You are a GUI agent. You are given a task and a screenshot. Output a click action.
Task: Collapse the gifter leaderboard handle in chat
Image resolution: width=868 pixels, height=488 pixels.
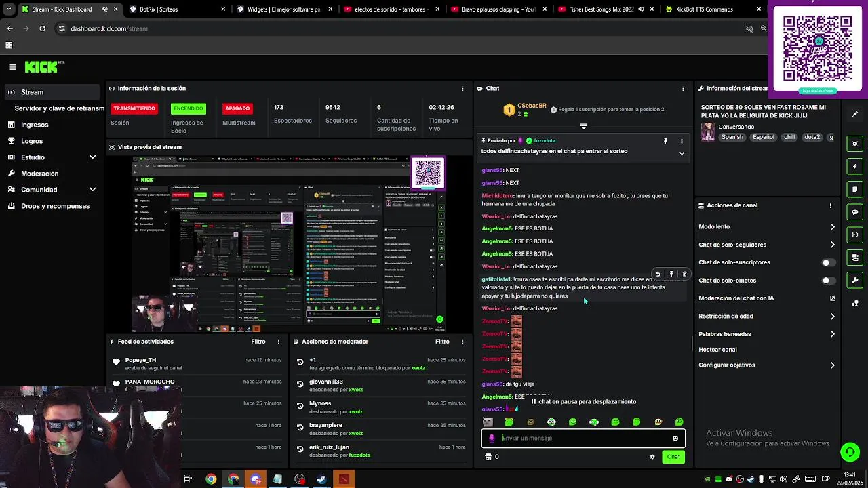[583, 127]
